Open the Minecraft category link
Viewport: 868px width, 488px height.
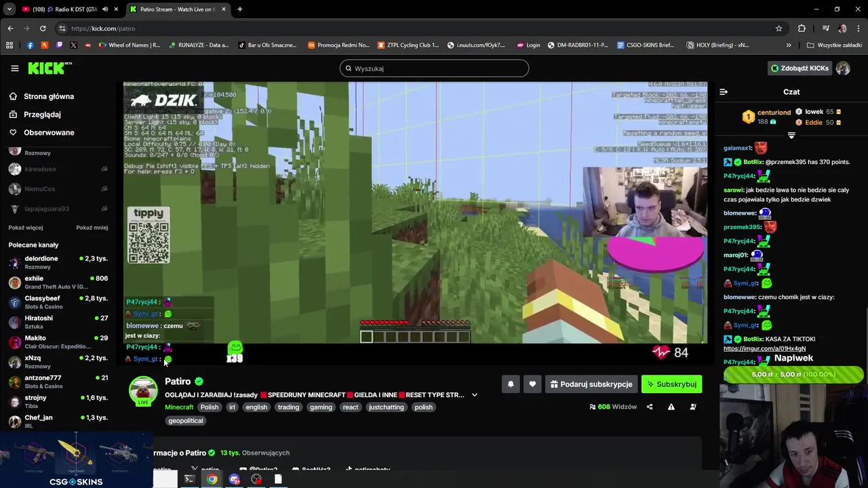(179, 407)
